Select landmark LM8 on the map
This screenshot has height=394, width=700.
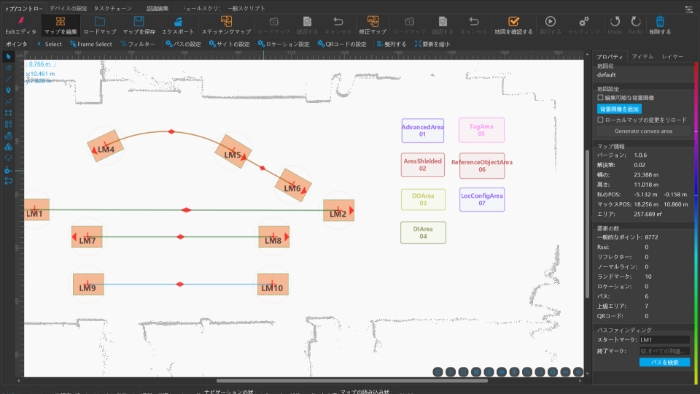coord(274,237)
